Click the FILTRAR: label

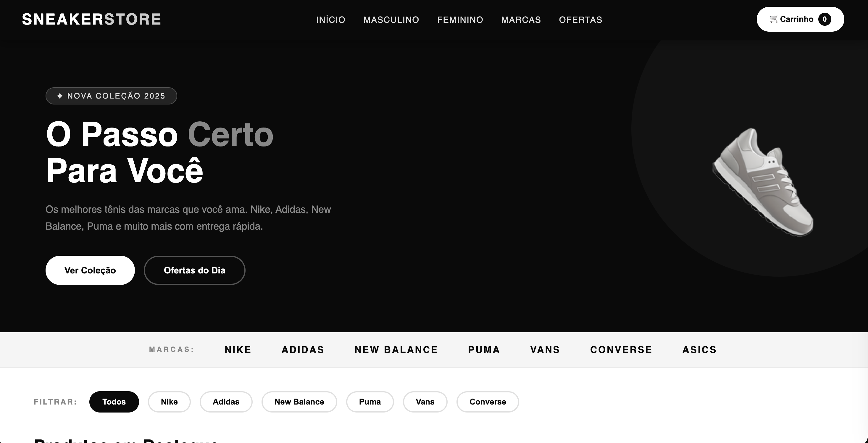click(56, 402)
